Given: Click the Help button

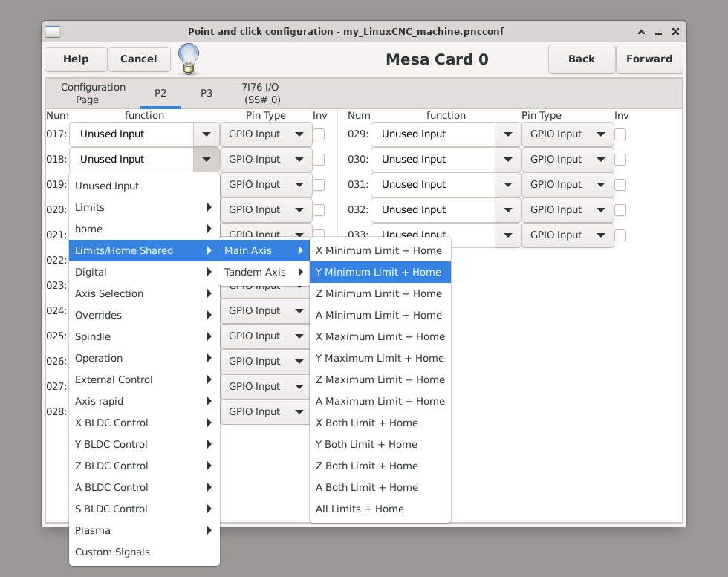Looking at the screenshot, I should 76,59.
